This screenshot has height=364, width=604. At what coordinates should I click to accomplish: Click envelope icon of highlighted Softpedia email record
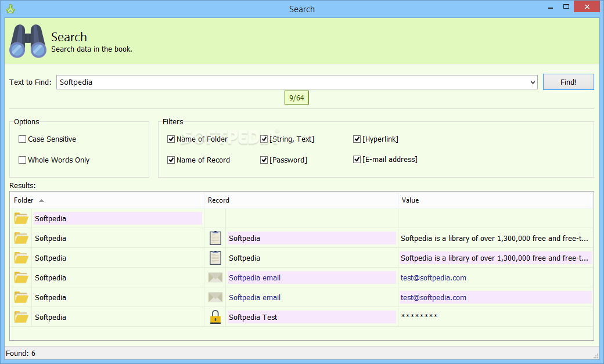click(215, 277)
